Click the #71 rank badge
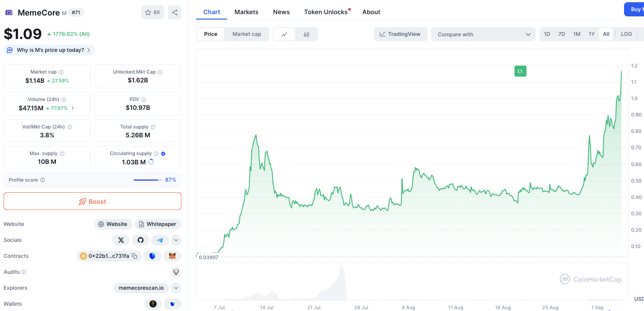 pos(76,12)
